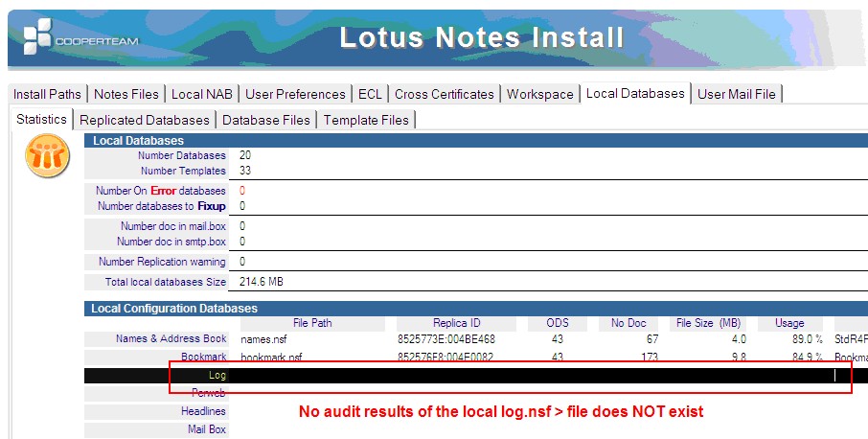Click the Bookmark row label
Image resolution: width=868 pixels, height=439 pixels.
(204, 357)
